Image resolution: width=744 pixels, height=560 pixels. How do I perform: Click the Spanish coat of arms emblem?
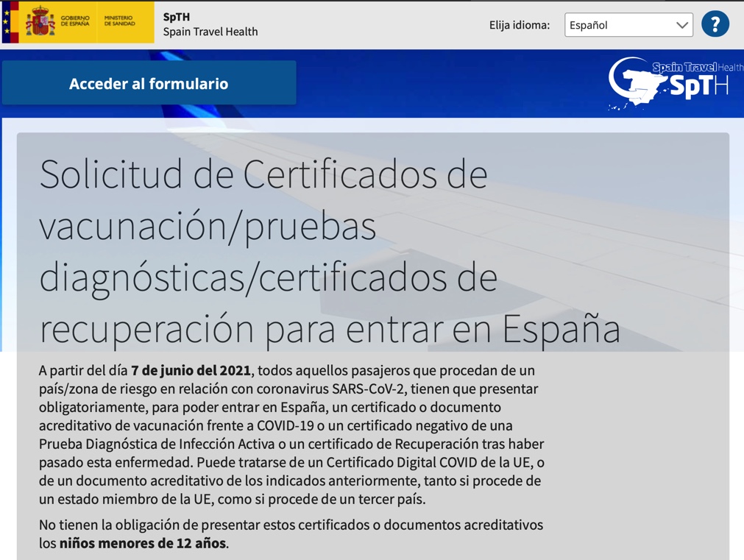coord(40,23)
